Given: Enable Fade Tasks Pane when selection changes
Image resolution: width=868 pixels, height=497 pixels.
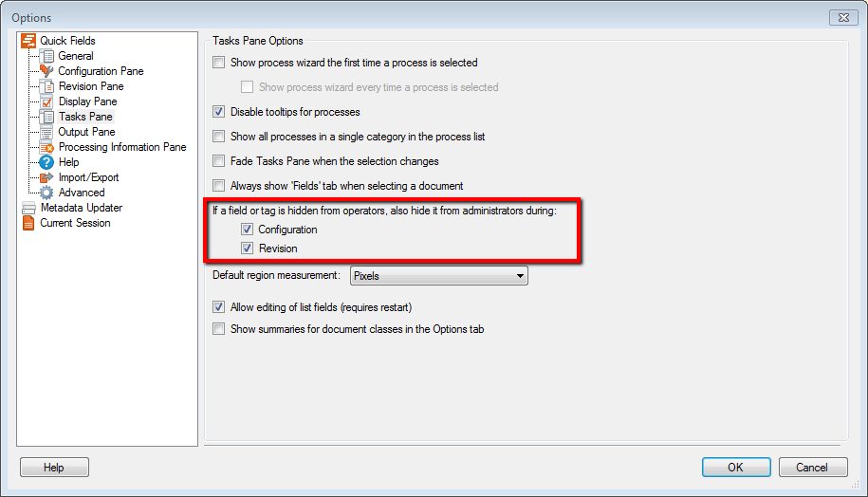Looking at the screenshot, I should [219, 161].
